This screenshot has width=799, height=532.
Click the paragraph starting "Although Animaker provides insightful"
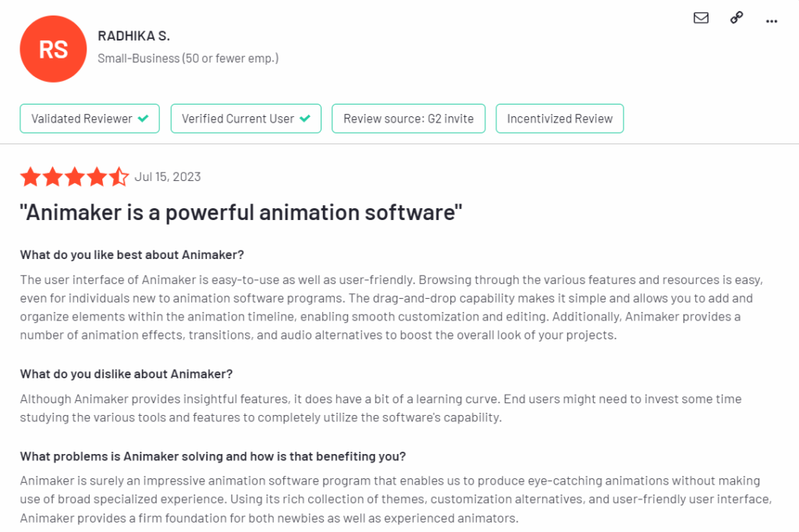point(381,408)
